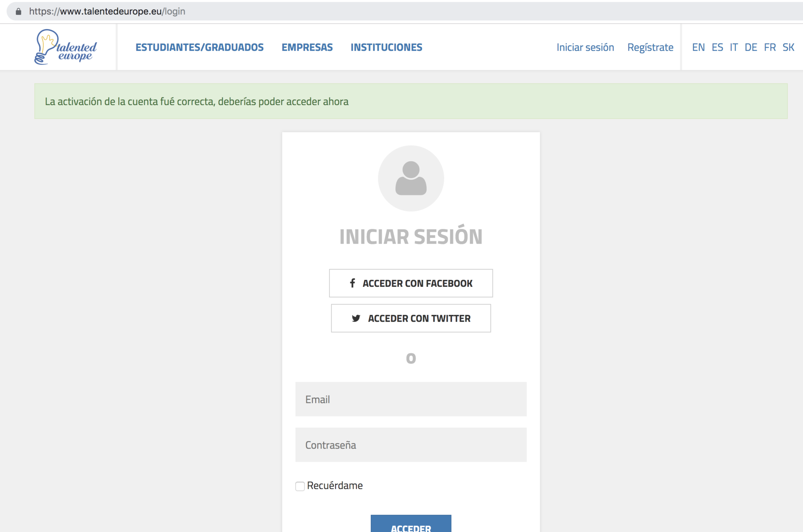803x532 pixels.
Task: Click the Facebook icon on login button
Action: (x=352, y=283)
